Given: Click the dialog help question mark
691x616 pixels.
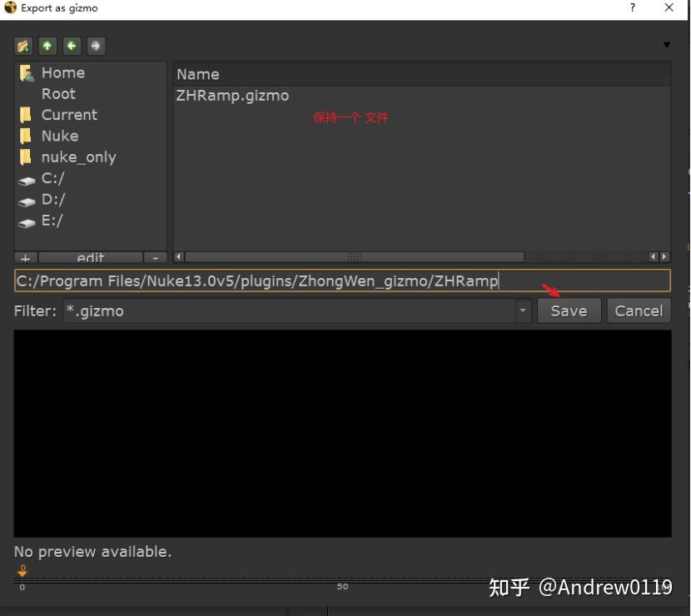Looking at the screenshot, I should 632,7.
